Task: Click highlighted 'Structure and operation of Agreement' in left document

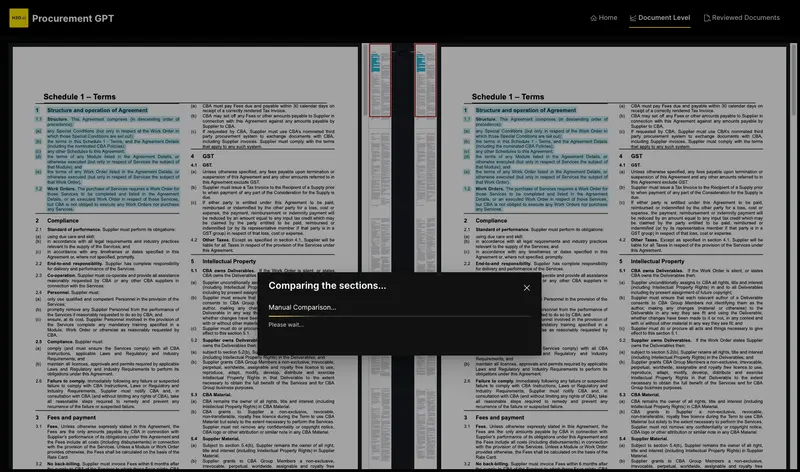Action: pyautogui.click(x=97, y=110)
